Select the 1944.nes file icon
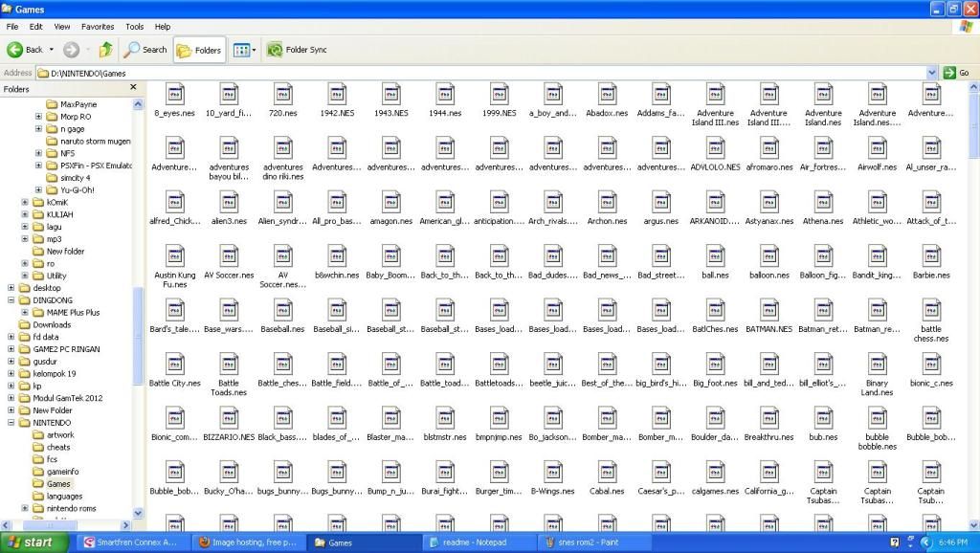 (445, 95)
